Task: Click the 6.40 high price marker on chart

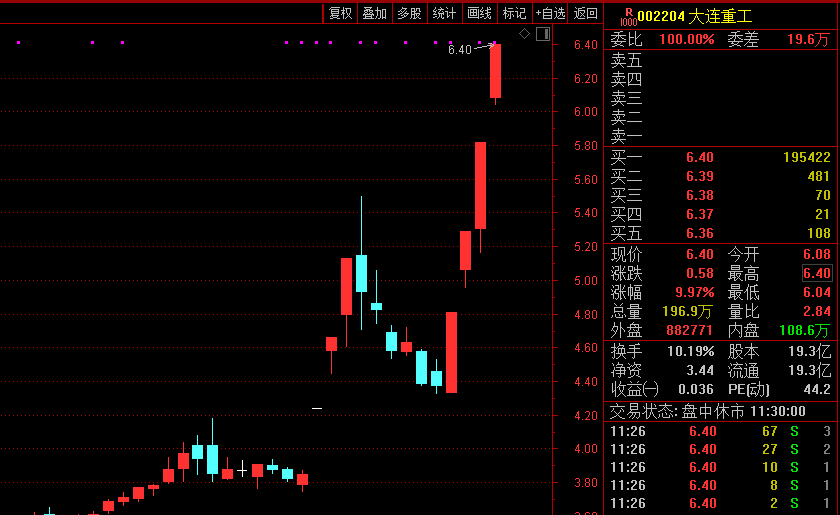Action: 459,50
